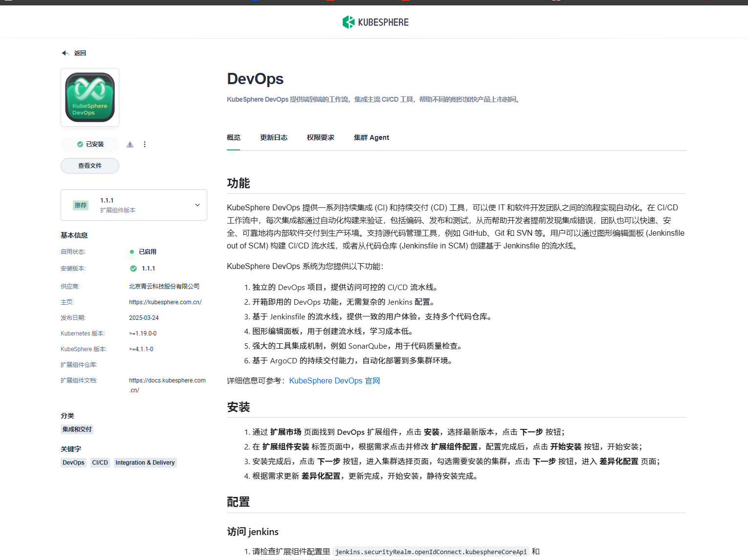
Task: Switch to the 权限要求 tab
Action: click(321, 137)
